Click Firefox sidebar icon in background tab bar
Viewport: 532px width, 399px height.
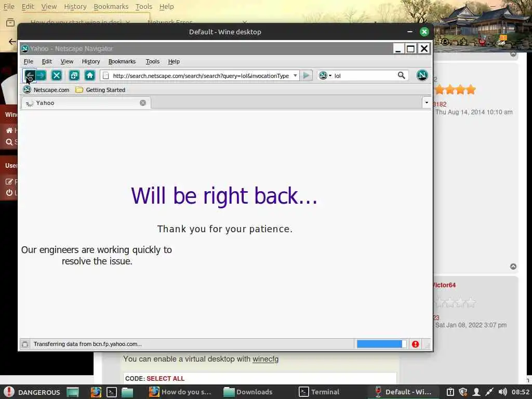(x=10, y=23)
